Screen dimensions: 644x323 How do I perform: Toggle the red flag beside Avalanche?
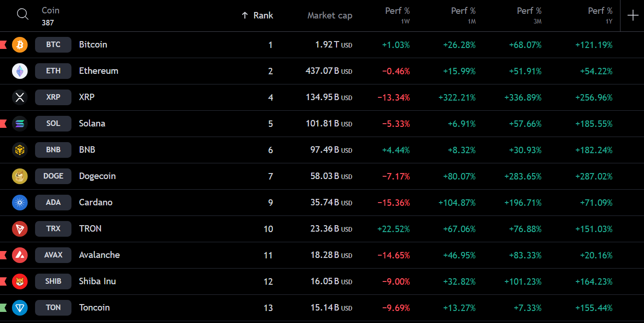[3, 255]
